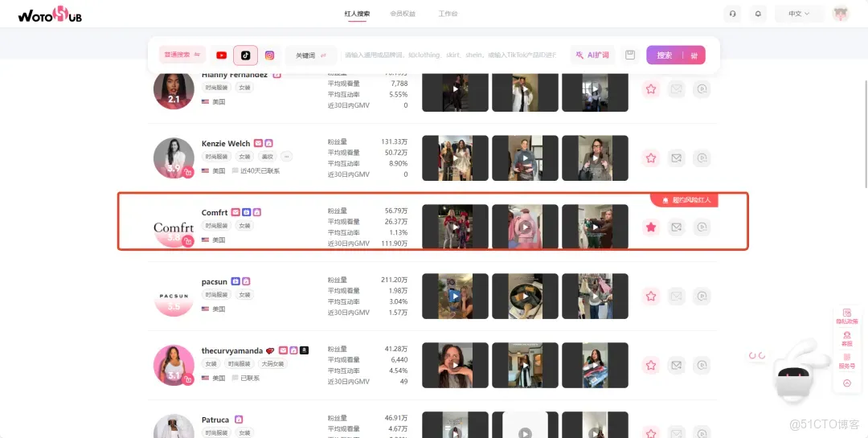Play Comfrt's third video thumbnail
This screenshot has height=438, width=868.
point(595,227)
